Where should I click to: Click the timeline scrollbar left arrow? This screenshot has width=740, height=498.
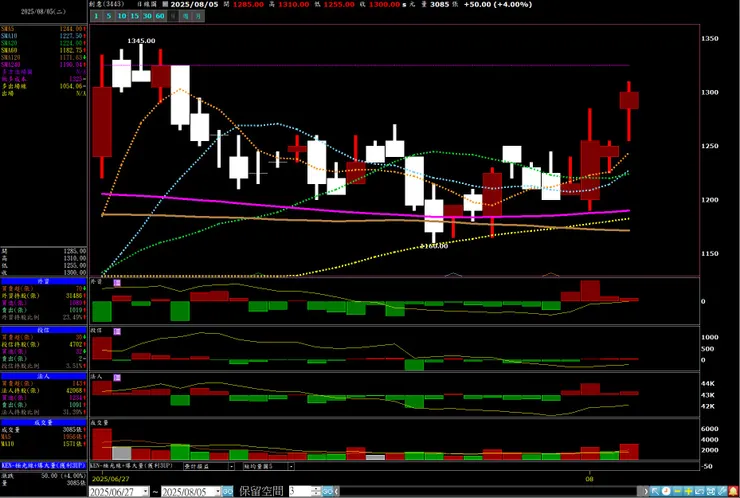[336, 491]
